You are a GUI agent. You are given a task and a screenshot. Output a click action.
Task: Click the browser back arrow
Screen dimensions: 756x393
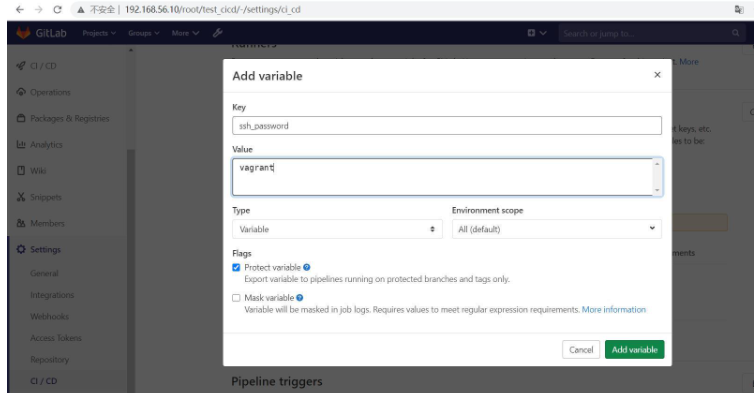click(x=20, y=10)
